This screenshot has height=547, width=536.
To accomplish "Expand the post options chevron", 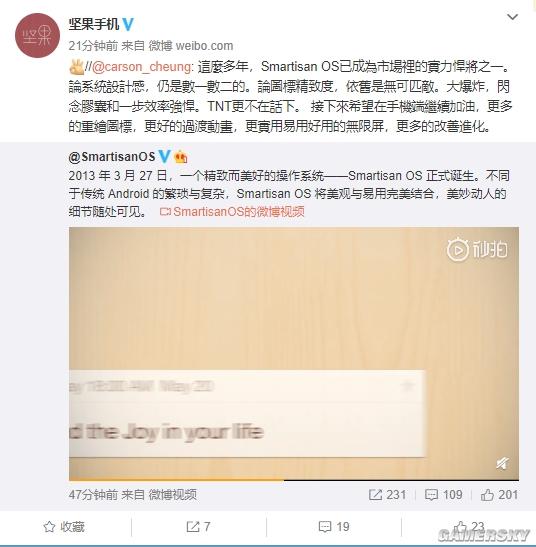I will (512, 17).
